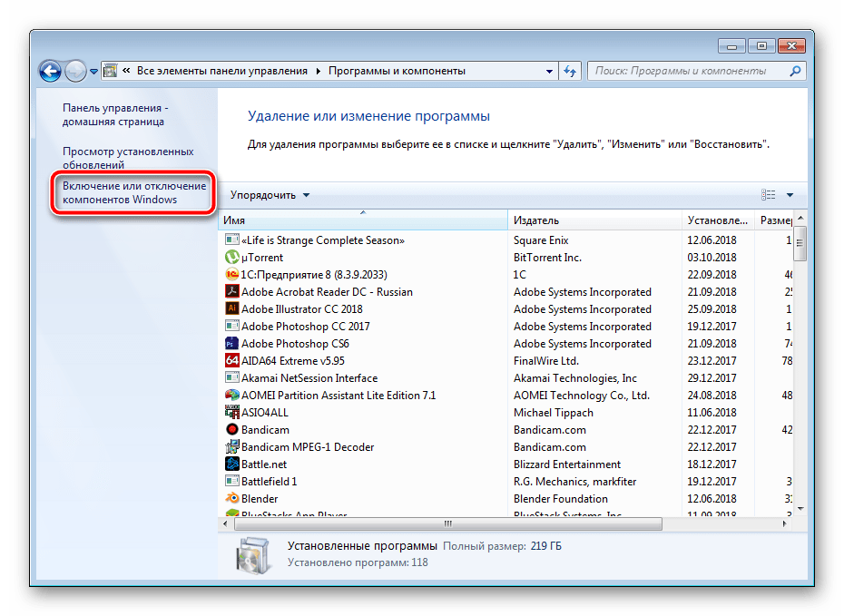Click the refresh button beside address bar
Image resolution: width=844 pixels, height=616 pixels.
click(571, 71)
